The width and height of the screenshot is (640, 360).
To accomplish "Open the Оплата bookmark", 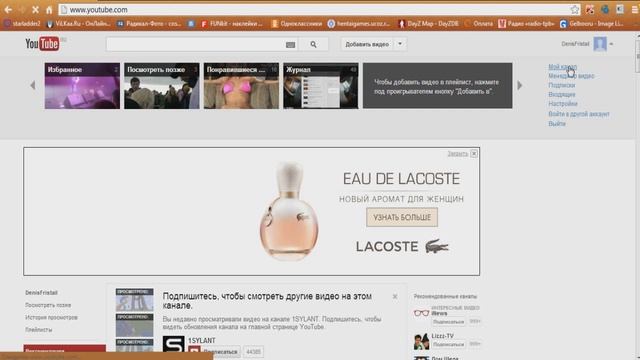I will [x=479, y=24].
